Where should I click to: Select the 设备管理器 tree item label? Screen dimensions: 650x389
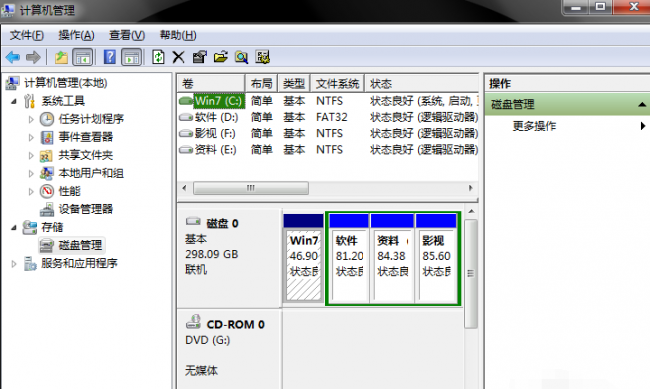click(x=85, y=209)
